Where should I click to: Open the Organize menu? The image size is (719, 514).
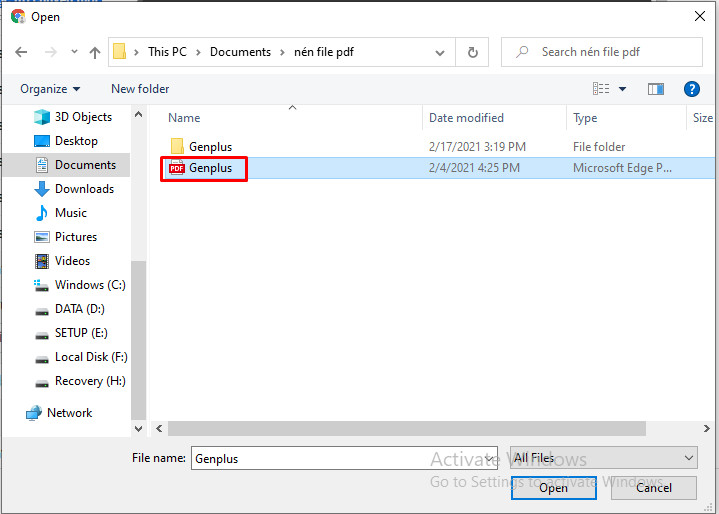click(x=50, y=88)
